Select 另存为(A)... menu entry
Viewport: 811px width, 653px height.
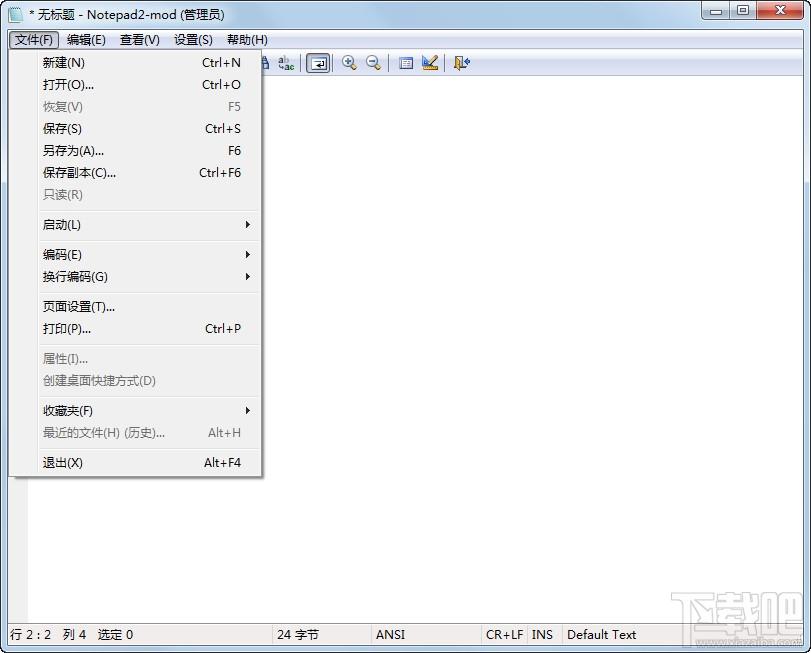pyautogui.click(x=136, y=151)
